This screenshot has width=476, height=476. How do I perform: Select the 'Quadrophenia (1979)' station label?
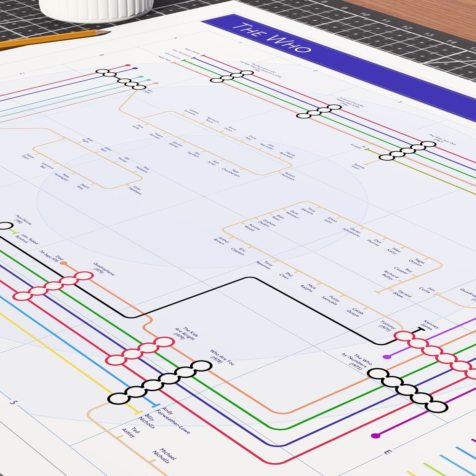tap(103, 269)
